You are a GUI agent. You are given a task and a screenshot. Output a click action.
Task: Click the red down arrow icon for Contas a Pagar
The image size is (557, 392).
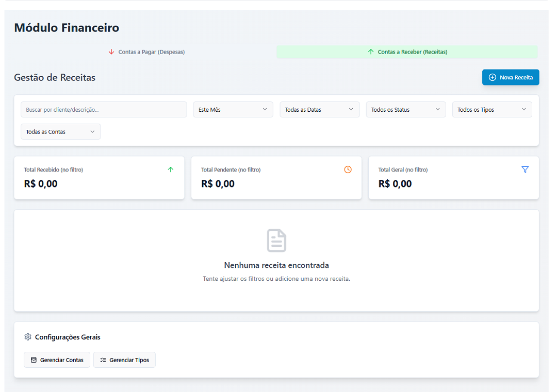111,52
